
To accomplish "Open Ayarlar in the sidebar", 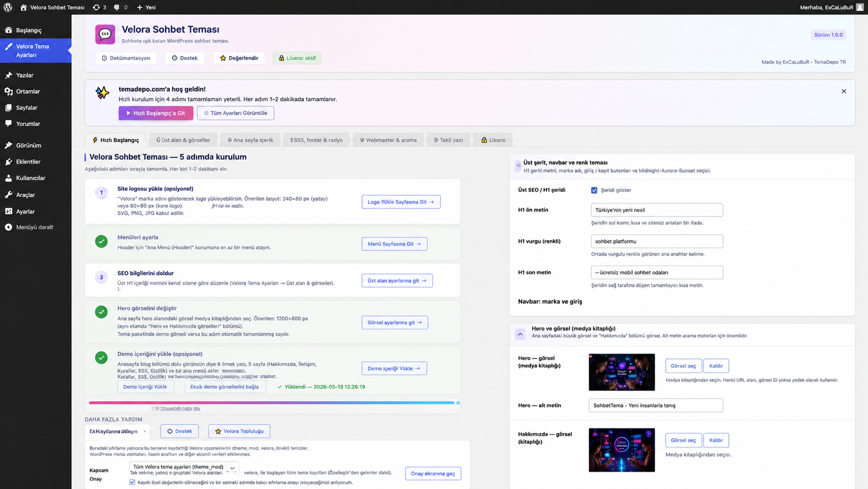I will 36,212.
